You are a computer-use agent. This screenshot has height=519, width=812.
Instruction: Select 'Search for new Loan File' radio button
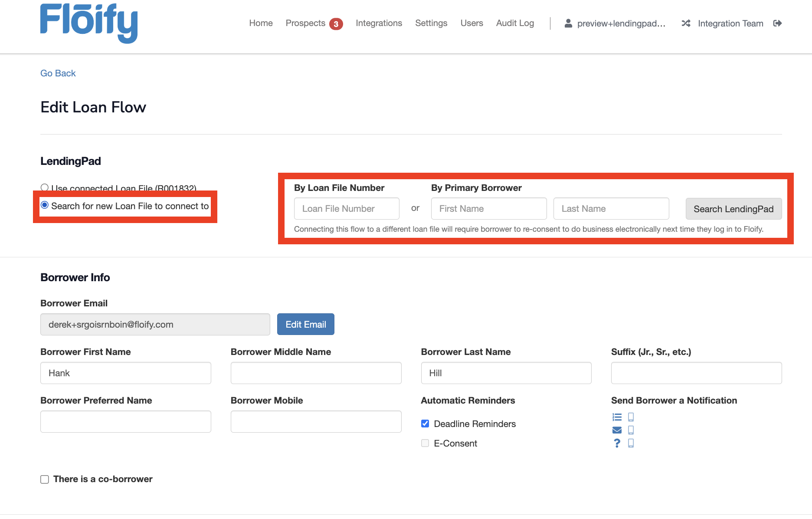pyautogui.click(x=45, y=205)
